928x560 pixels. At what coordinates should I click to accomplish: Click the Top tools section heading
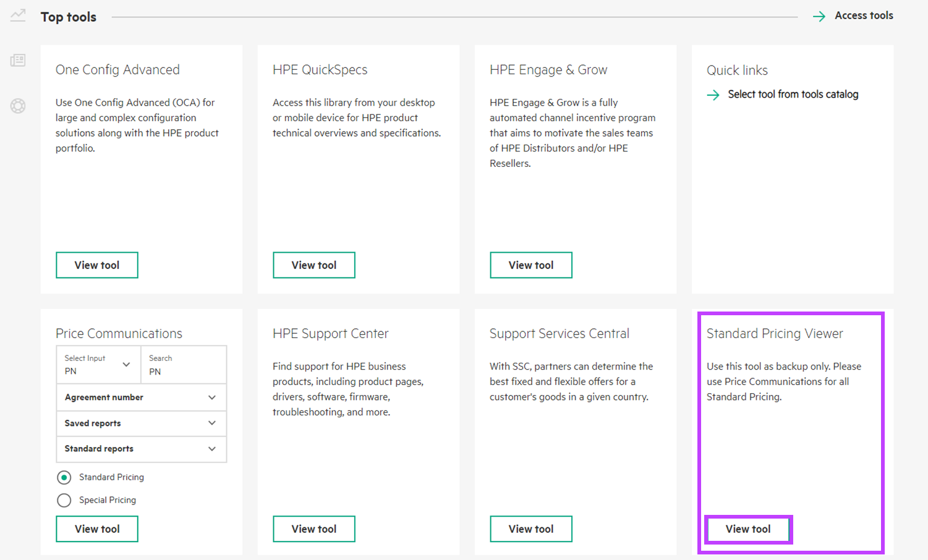(68, 17)
